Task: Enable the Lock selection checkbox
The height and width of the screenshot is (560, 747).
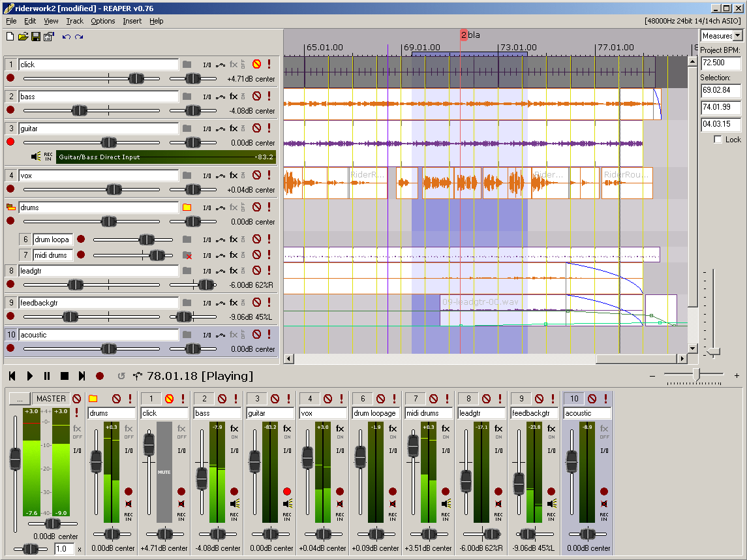Action: (718, 140)
